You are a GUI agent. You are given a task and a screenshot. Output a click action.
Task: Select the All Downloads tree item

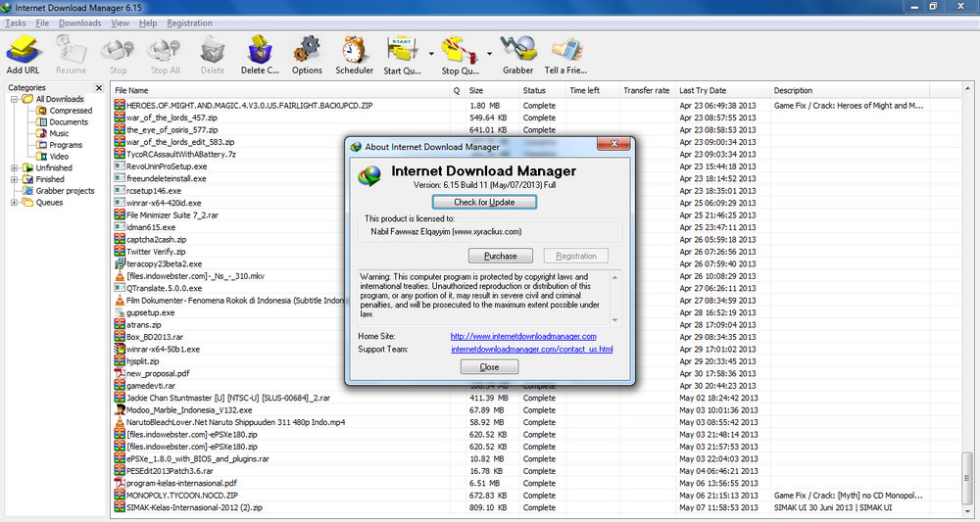(60, 99)
